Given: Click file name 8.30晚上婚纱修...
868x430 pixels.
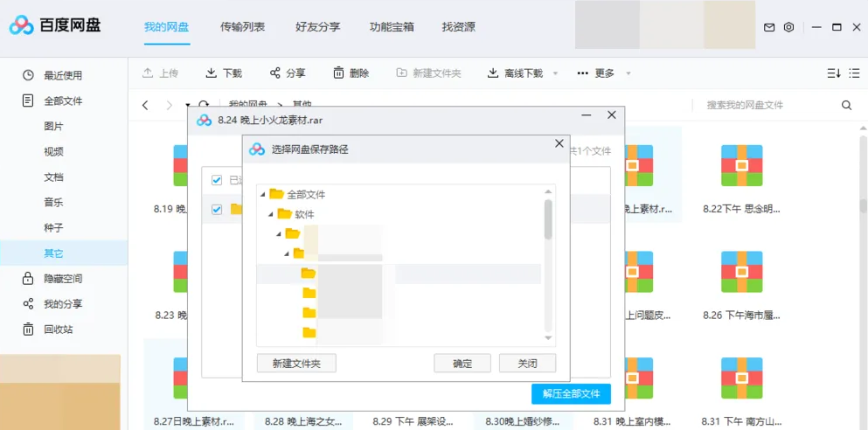Looking at the screenshot, I should click(523, 422).
